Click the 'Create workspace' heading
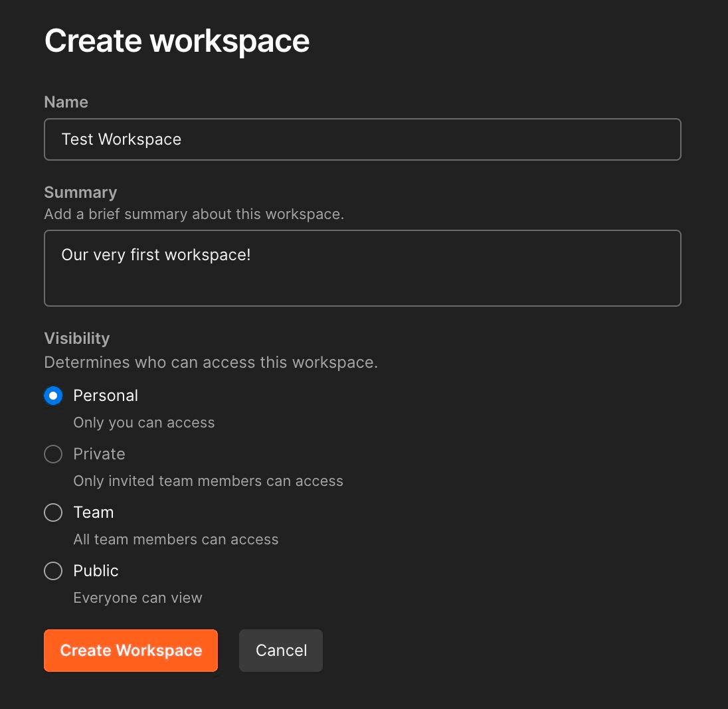 pyautogui.click(x=177, y=41)
